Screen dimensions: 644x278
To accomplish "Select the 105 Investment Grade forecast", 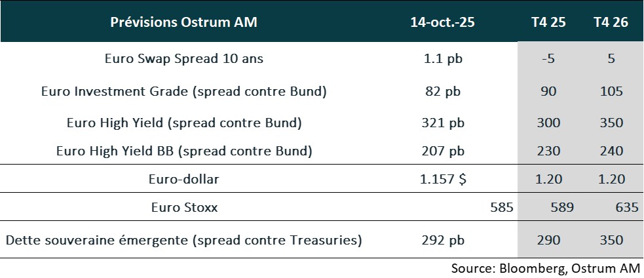I will coord(611,92).
